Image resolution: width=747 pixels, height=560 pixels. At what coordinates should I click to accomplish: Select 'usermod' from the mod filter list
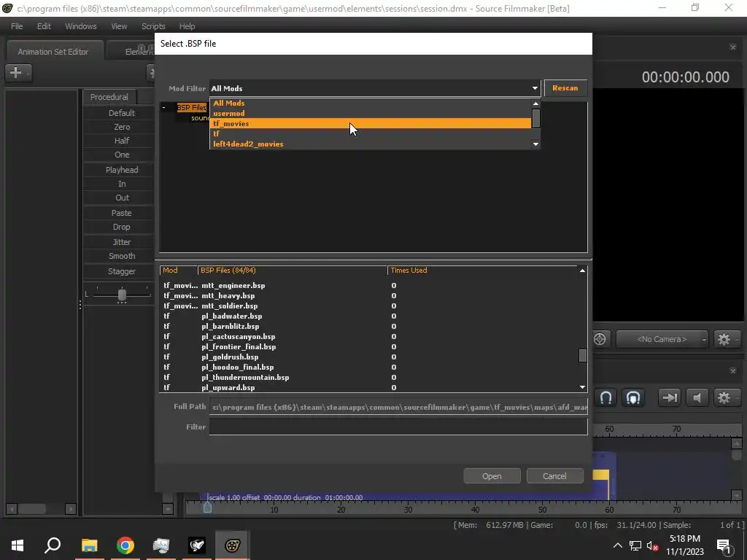point(371,113)
